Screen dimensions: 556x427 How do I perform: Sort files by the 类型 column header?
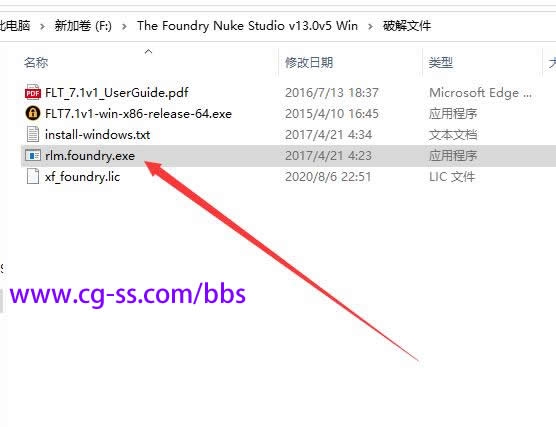(440, 63)
